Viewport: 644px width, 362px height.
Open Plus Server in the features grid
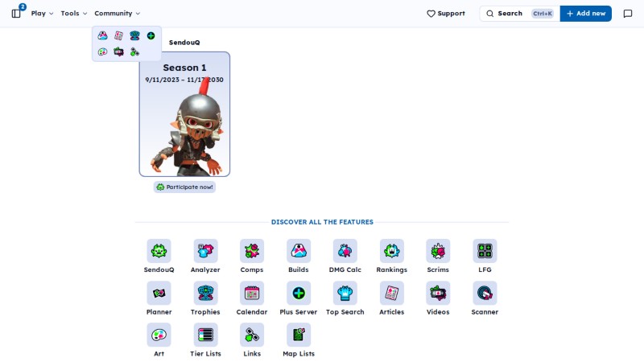pyautogui.click(x=299, y=298)
